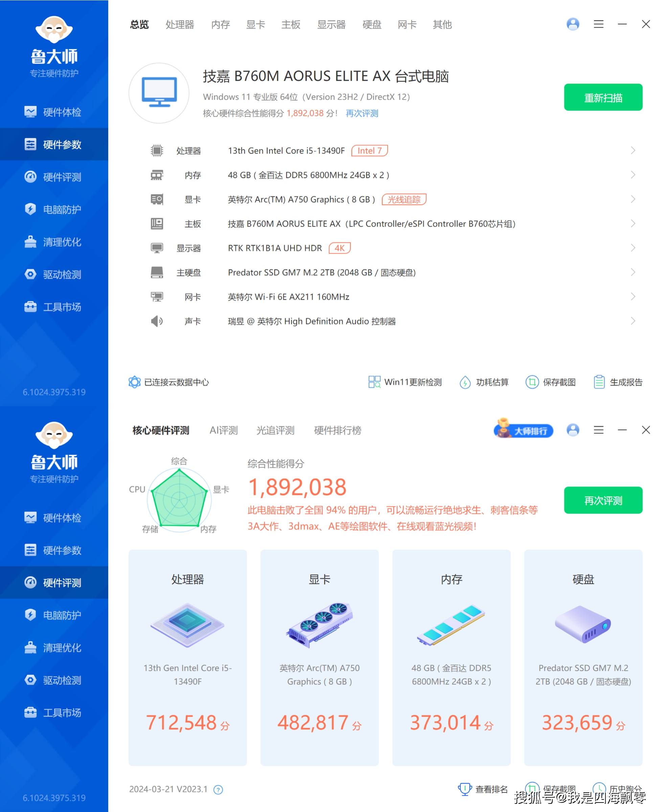
Task: Open the 硬件排行榜 tab
Action: pyautogui.click(x=337, y=430)
